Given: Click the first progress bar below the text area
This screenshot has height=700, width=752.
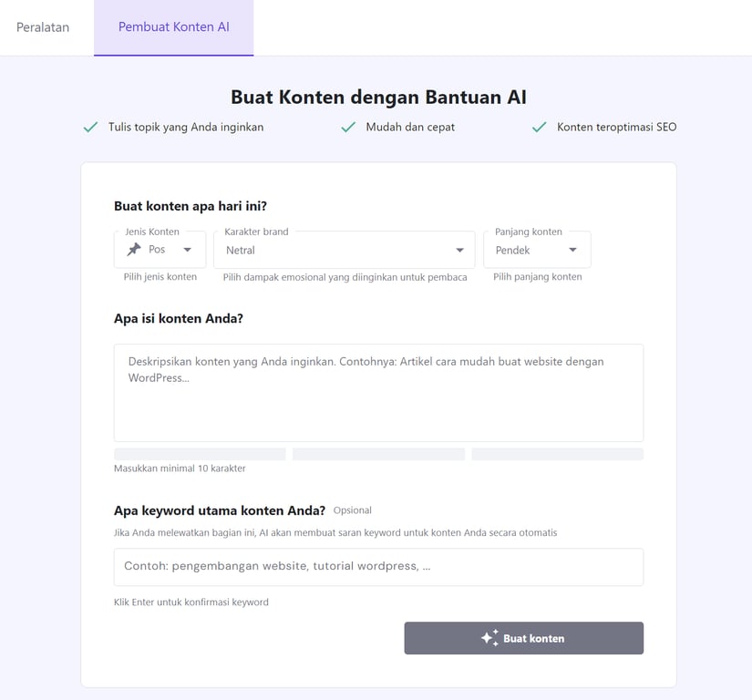Looking at the screenshot, I should coord(199,453).
